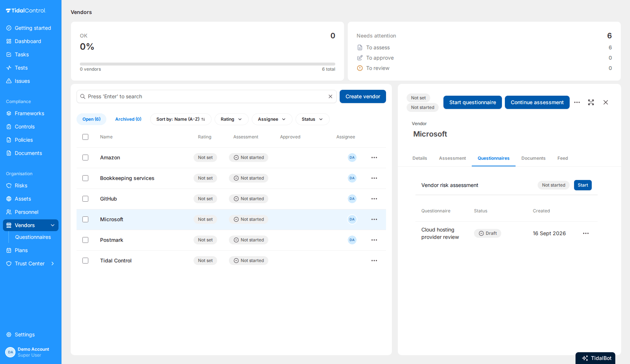Select all vendors with the header checkbox

(x=85, y=137)
